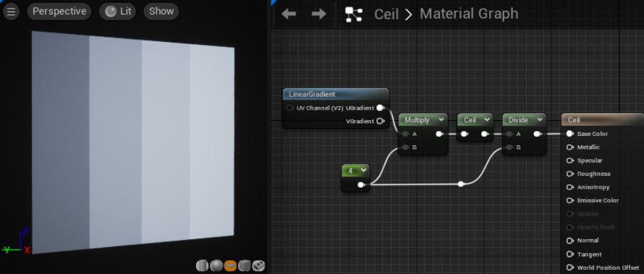The image size is (644, 274).
Task: Click the Specular input pin
Action: 569,160
